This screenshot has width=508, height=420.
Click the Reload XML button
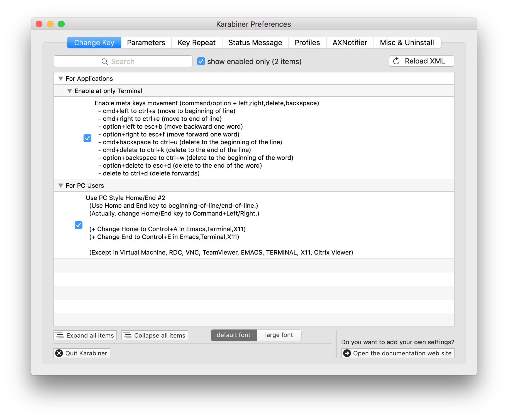pyautogui.click(x=421, y=61)
